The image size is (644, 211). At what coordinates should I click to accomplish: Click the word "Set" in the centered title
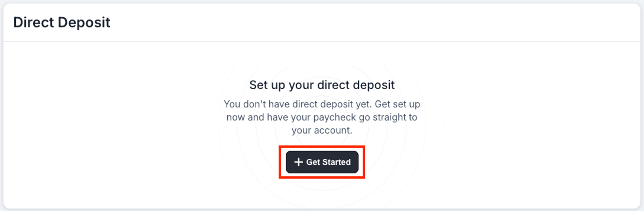pos(258,85)
